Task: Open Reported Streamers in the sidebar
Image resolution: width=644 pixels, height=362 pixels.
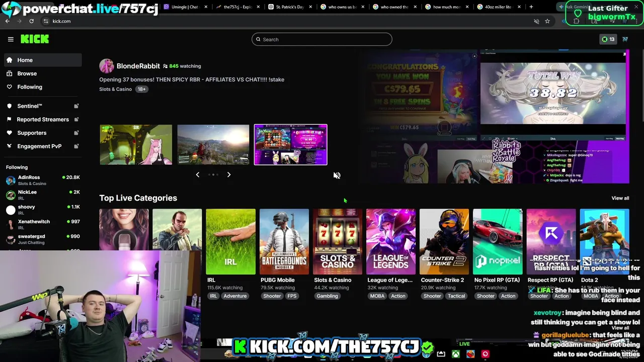Action: (x=43, y=119)
